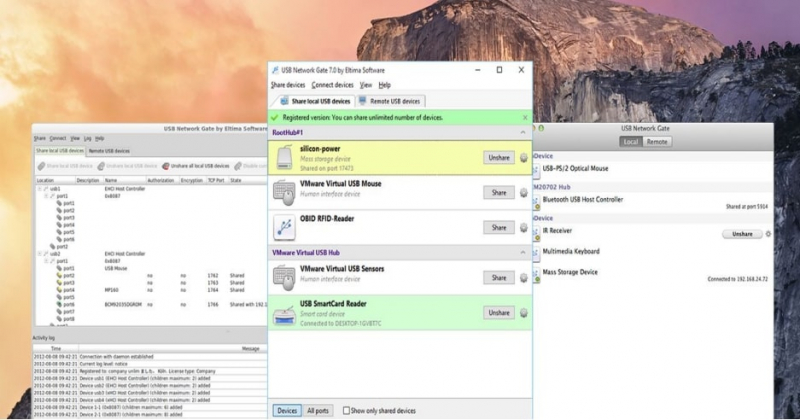The width and height of the screenshot is (800, 420).
Task: Switch to Remote segment in Mac window
Action: (x=657, y=142)
